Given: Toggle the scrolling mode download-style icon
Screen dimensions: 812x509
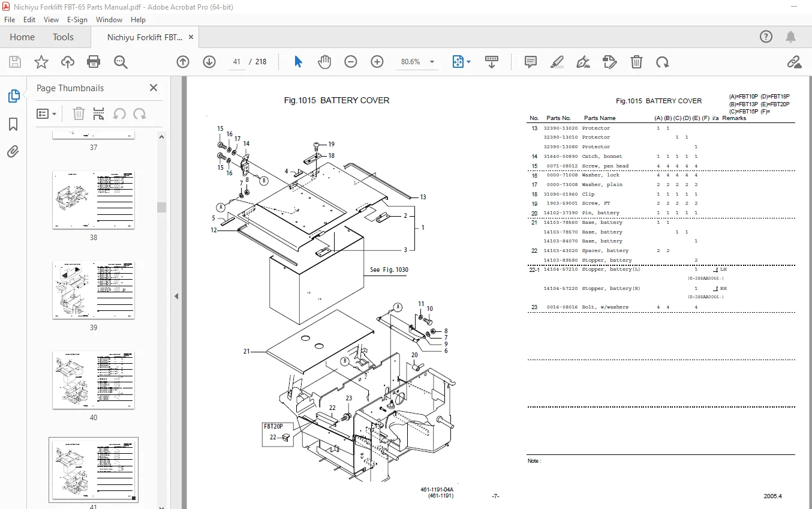Looking at the screenshot, I should click(492, 62).
